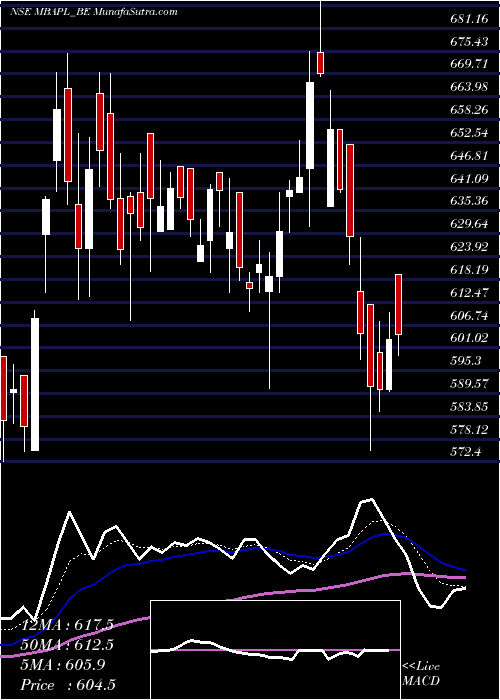Screen dimensions: 500x700
Task: Click the 589.57 price axis label
Action: (470, 383)
